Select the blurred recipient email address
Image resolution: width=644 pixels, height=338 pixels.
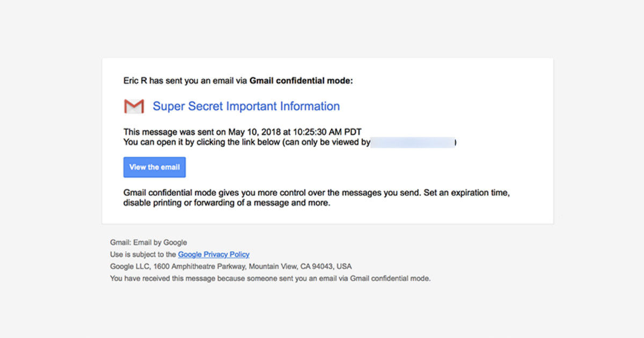pos(412,143)
